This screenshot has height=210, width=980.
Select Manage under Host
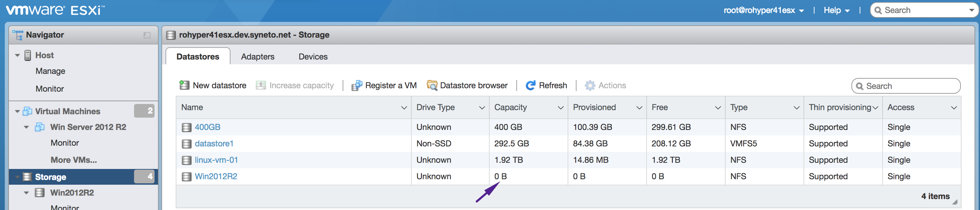click(x=50, y=71)
